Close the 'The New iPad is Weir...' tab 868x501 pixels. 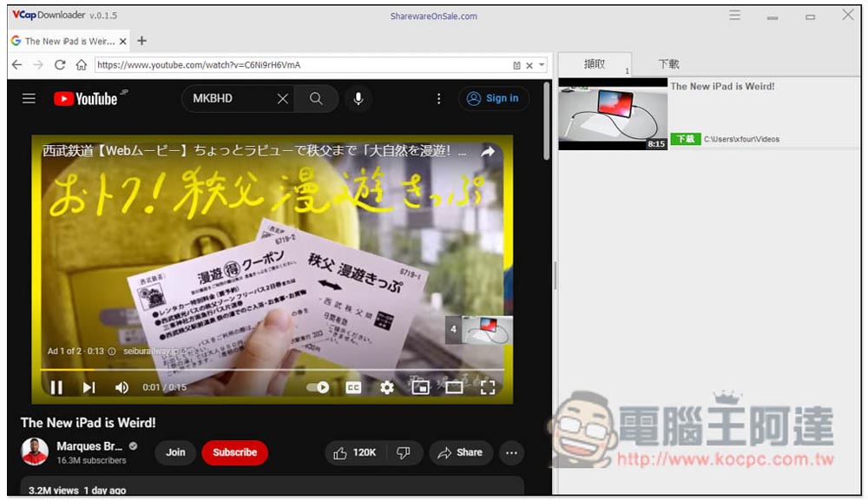click(x=123, y=42)
